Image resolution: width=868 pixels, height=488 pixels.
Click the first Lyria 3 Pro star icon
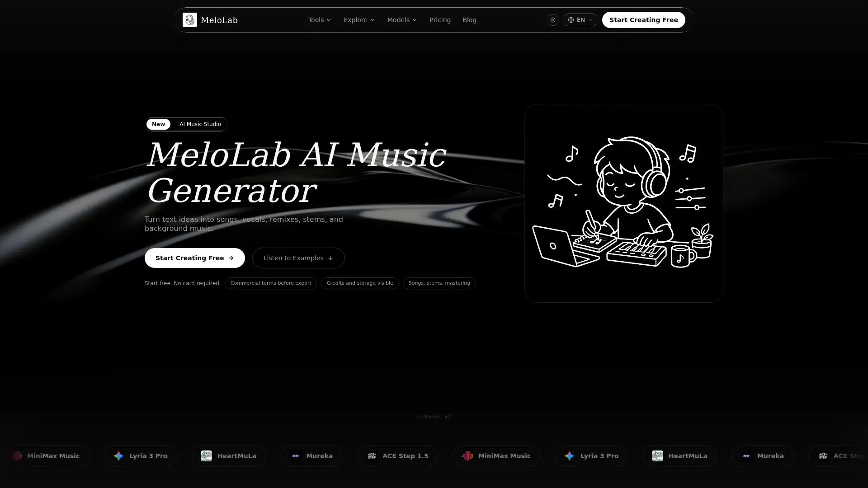coord(119,456)
